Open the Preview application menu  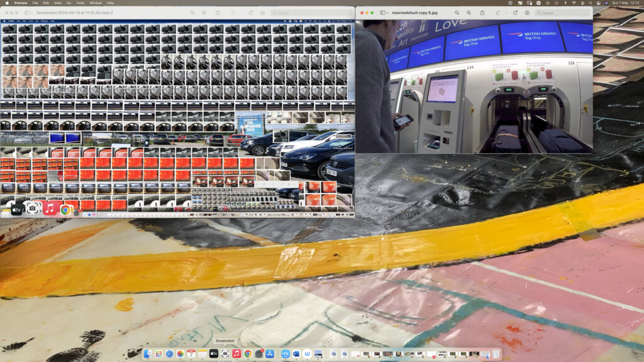point(21,3)
